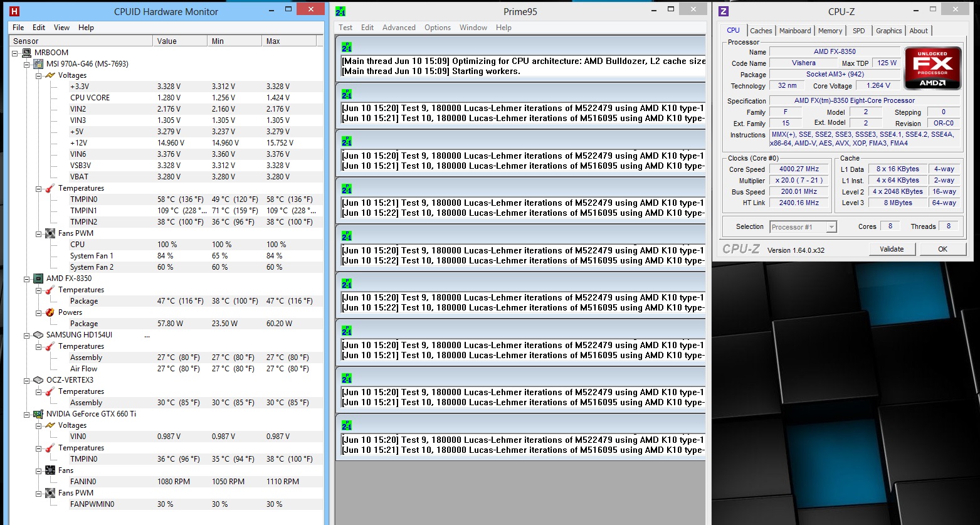The width and height of the screenshot is (980, 525).
Task: Click the Min column header
Action: (234, 41)
